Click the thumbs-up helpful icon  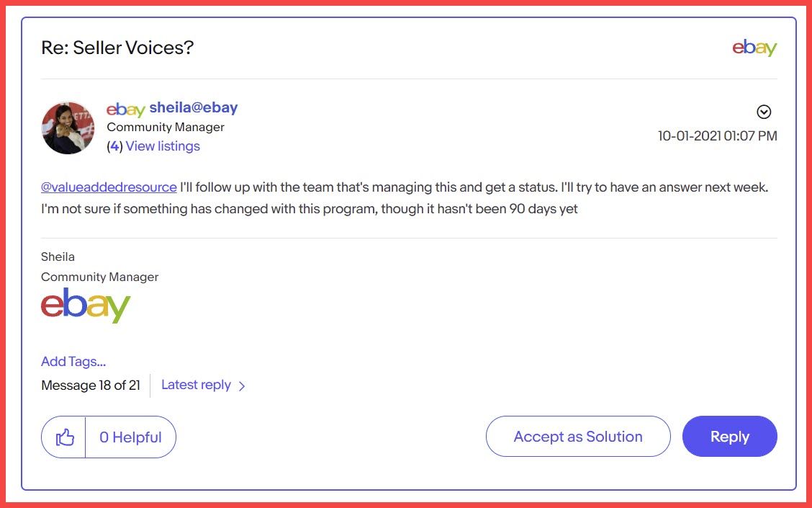pos(65,437)
